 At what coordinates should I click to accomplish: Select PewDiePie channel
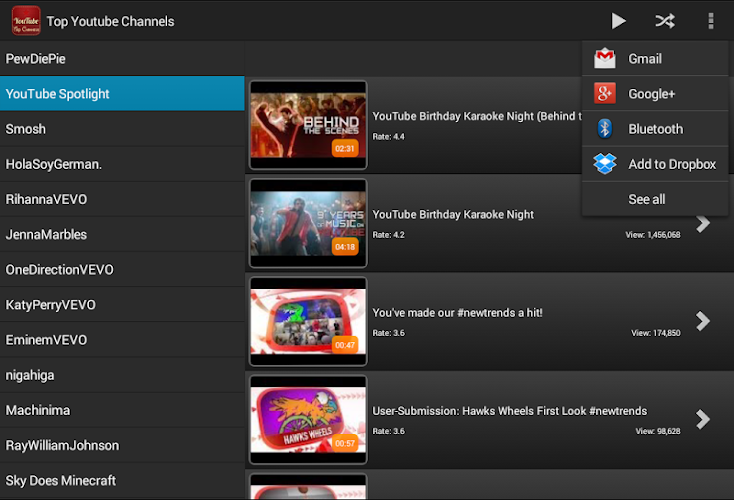(122, 59)
